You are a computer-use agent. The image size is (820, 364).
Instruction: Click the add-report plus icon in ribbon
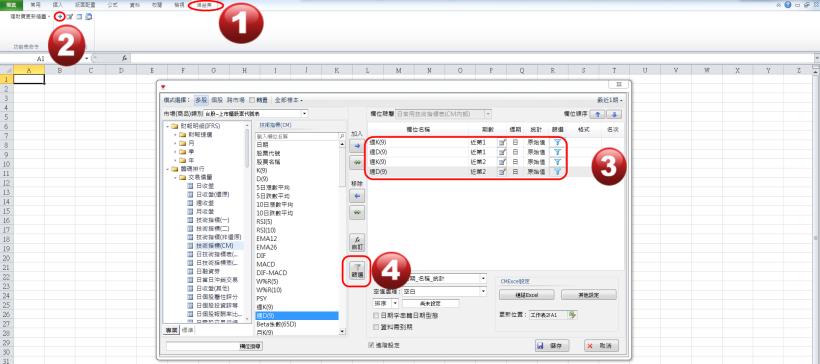61,17
